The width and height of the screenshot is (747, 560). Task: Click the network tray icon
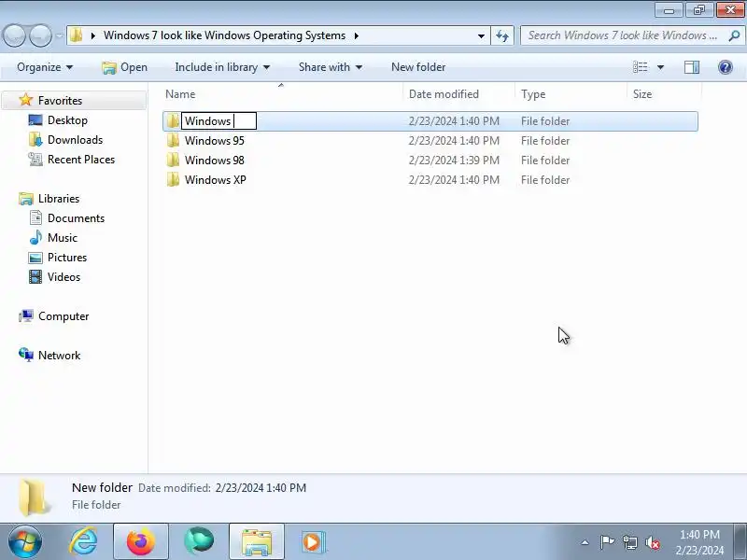point(629,542)
